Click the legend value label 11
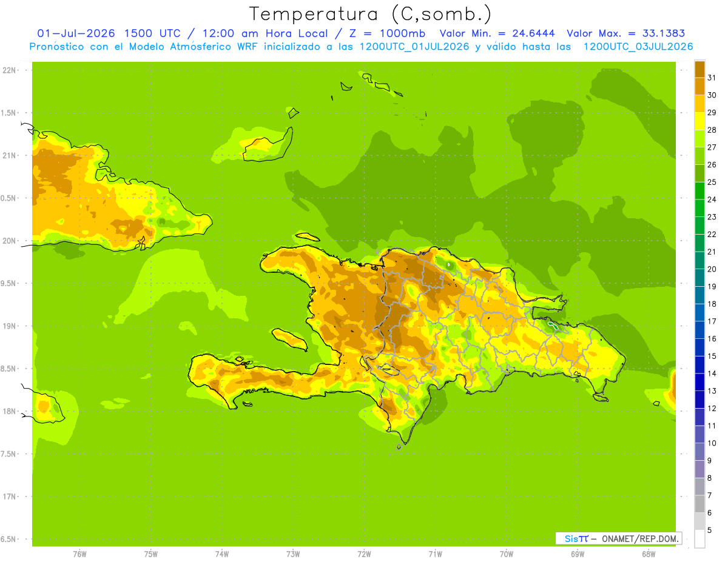This screenshot has height=562, width=728. 712,426
